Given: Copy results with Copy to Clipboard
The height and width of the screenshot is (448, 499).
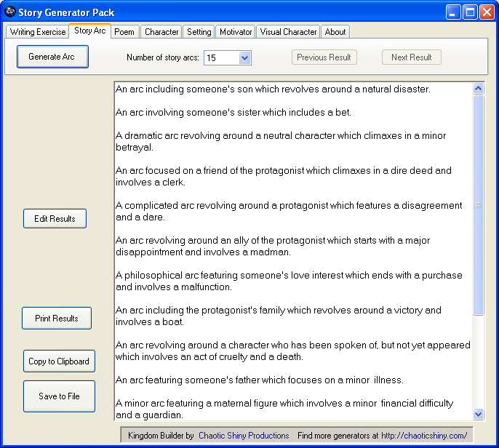Looking at the screenshot, I should click(59, 361).
